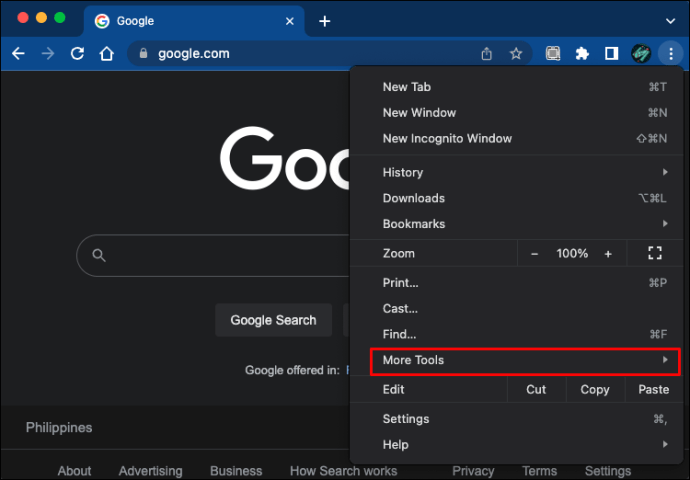Go to the home page icon
This screenshot has width=690, height=480.
[106, 54]
